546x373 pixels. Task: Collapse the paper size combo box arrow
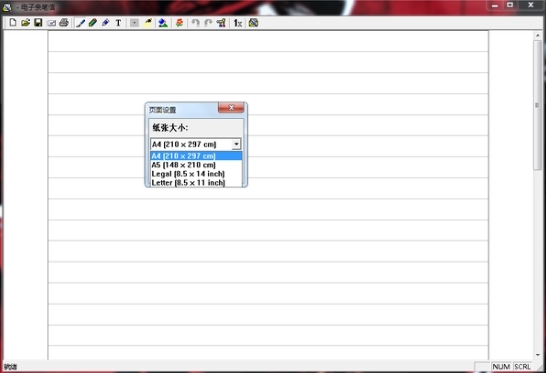(x=236, y=144)
